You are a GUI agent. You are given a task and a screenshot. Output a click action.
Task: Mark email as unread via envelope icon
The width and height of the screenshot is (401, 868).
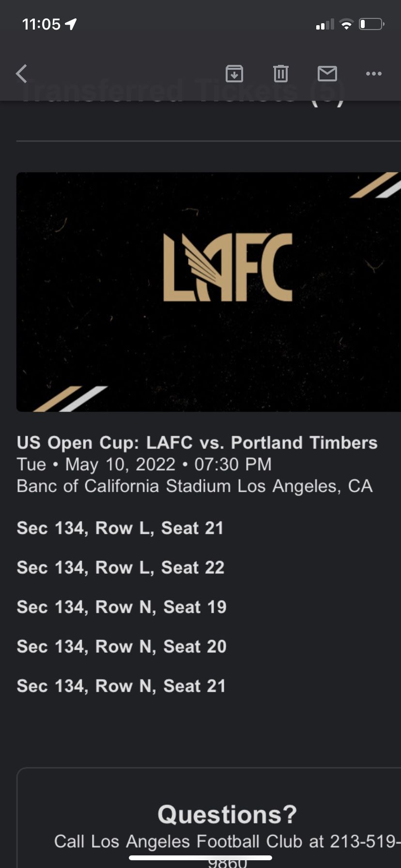(327, 74)
